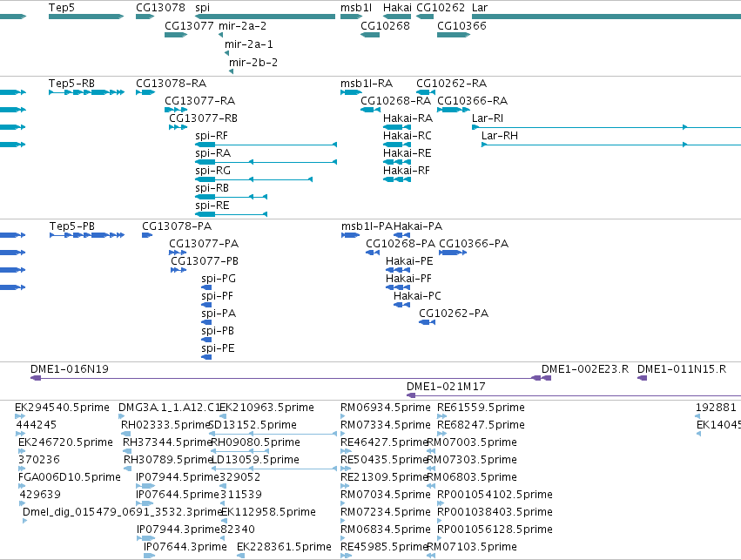Image resolution: width=741 pixels, height=560 pixels.
Task: Open the msb1l-RA transcript
Action: point(351,92)
